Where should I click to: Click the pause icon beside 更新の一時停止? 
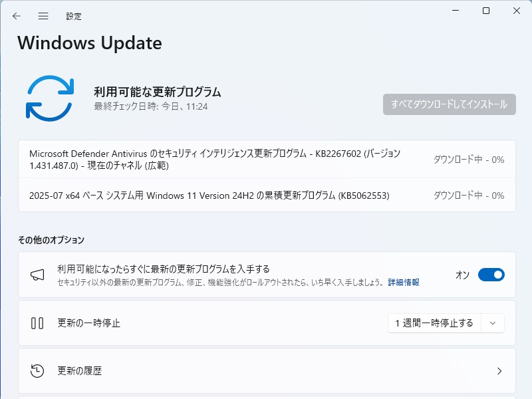pos(37,323)
